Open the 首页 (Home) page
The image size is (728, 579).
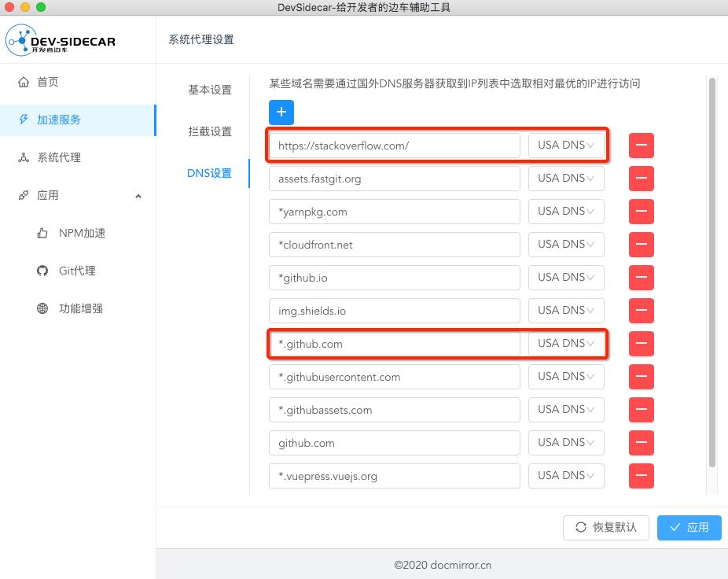click(47, 82)
